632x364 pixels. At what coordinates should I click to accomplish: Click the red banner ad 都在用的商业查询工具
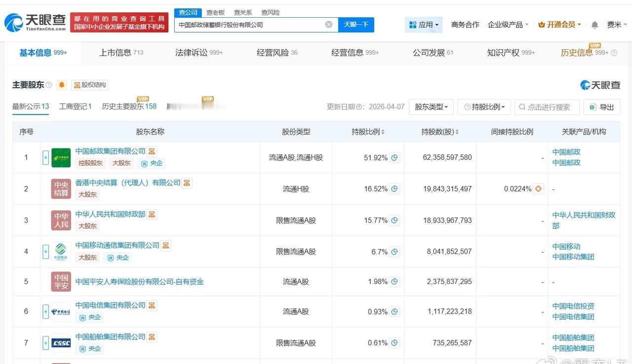[x=119, y=22]
